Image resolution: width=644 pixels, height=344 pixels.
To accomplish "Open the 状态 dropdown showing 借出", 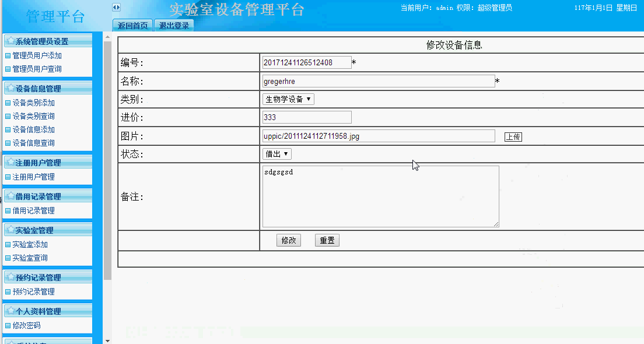I will 277,154.
